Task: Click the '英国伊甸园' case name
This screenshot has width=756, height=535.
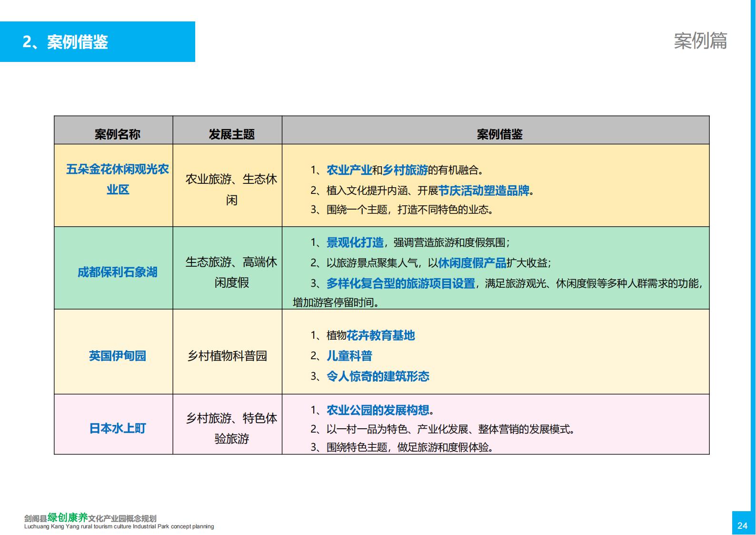Action: (x=117, y=356)
